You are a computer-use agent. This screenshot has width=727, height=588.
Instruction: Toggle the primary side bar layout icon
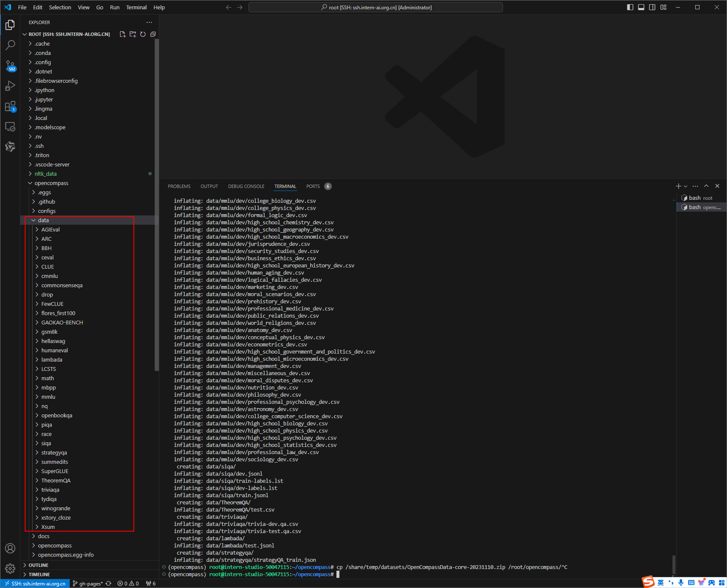coord(630,7)
